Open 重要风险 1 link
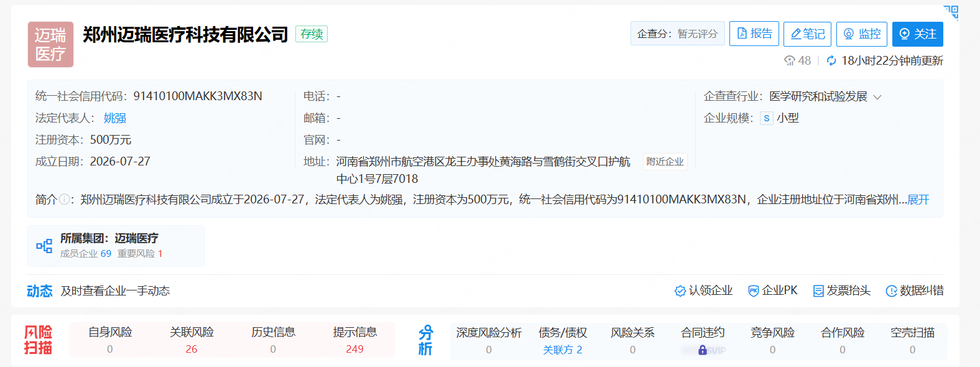This screenshot has width=980, height=367. click(140, 253)
